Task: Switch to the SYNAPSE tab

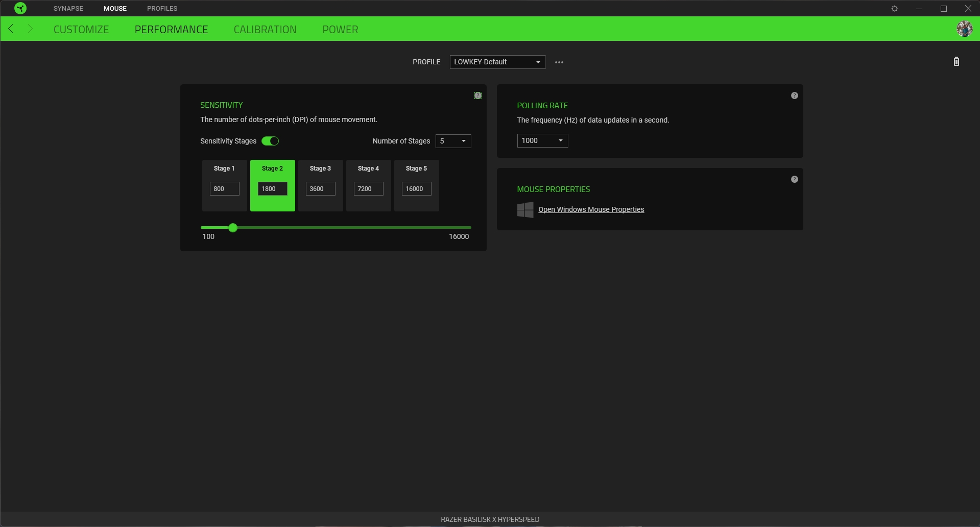Action: [x=68, y=8]
